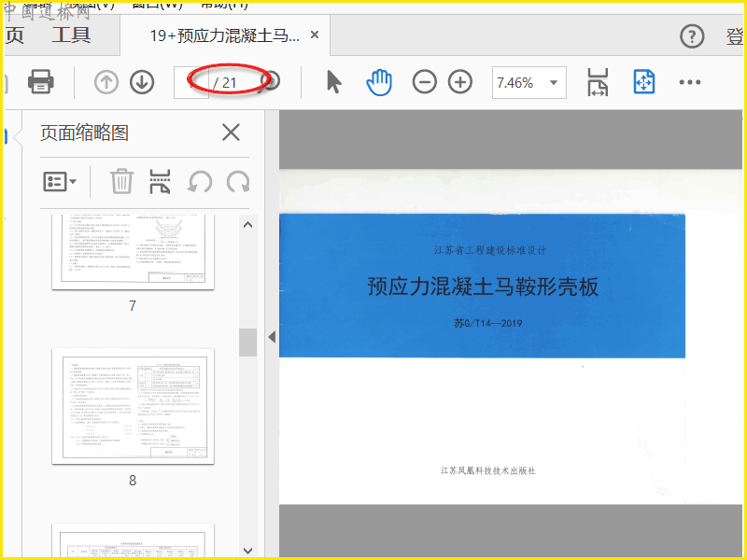Screen dimensions: 747x560
Task: Rotate page clockwise
Action: 238,181
